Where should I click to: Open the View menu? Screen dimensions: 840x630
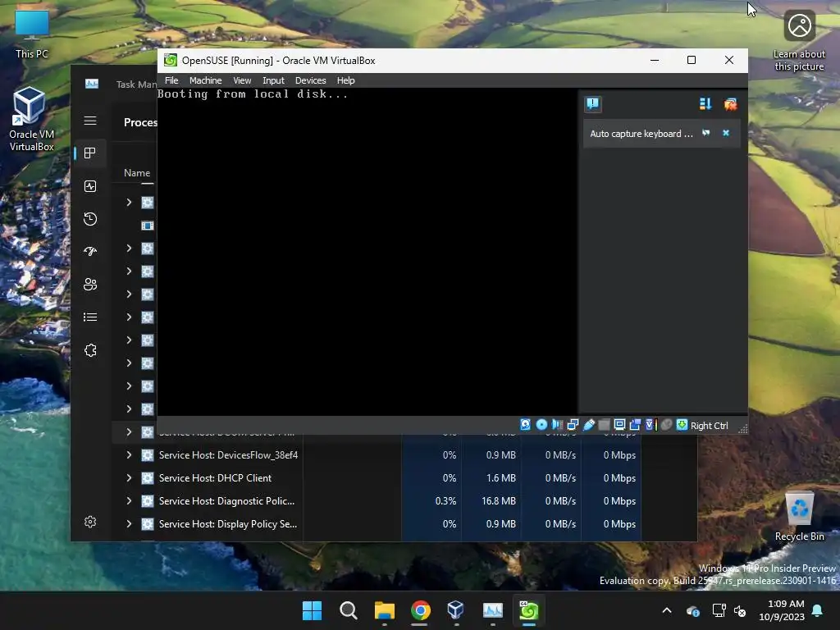[242, 80]
